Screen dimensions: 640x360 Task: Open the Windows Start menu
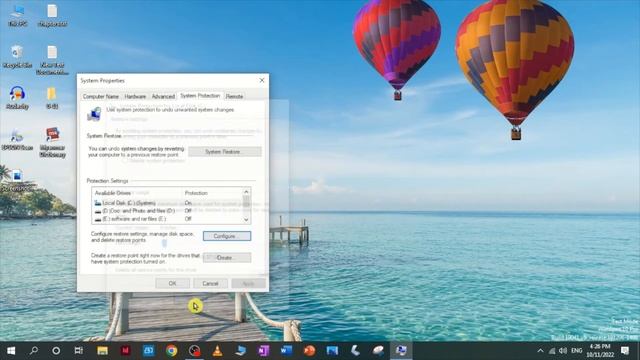click(11, 350)
